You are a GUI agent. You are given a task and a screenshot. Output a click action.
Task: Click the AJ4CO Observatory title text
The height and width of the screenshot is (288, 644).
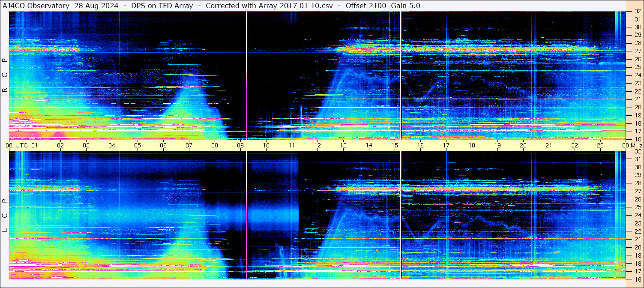(x=36, y=6)
